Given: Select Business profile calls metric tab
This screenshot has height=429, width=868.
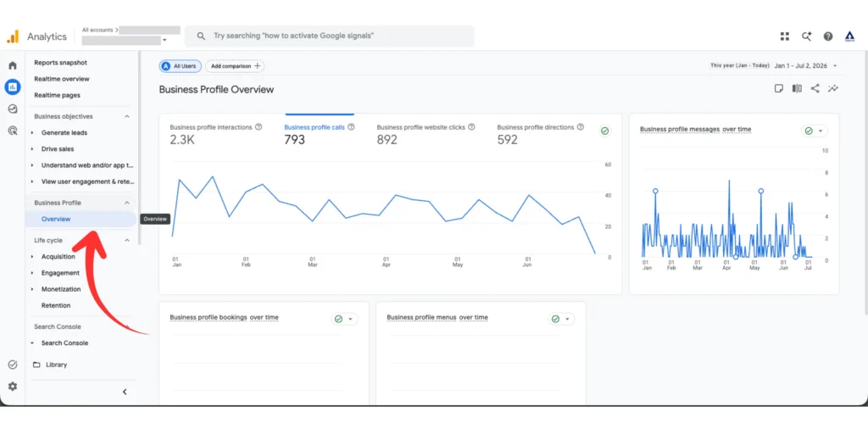Looking at the screenshot, I should pyautogui.click(x=320, y=133).
